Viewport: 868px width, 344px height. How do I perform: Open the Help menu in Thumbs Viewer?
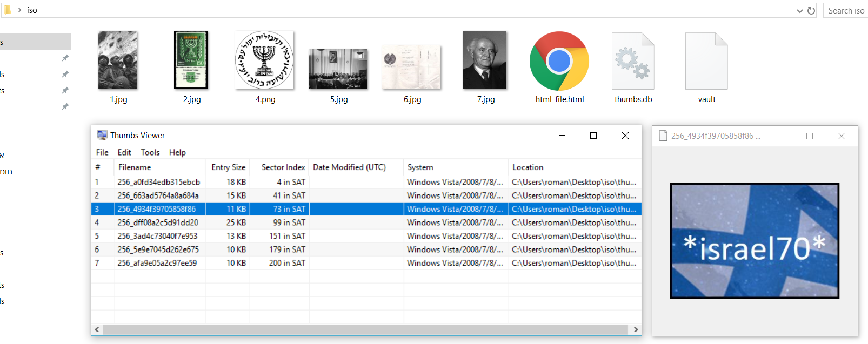177,152
